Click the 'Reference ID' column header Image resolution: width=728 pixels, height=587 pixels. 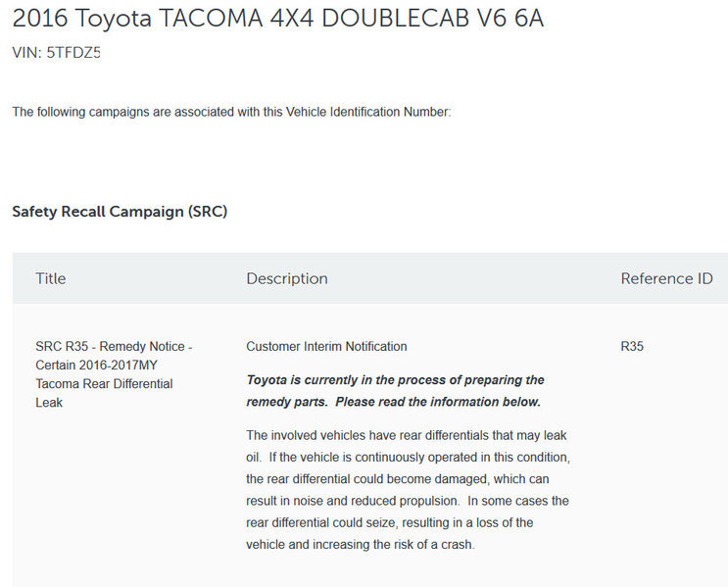point(666,278)
